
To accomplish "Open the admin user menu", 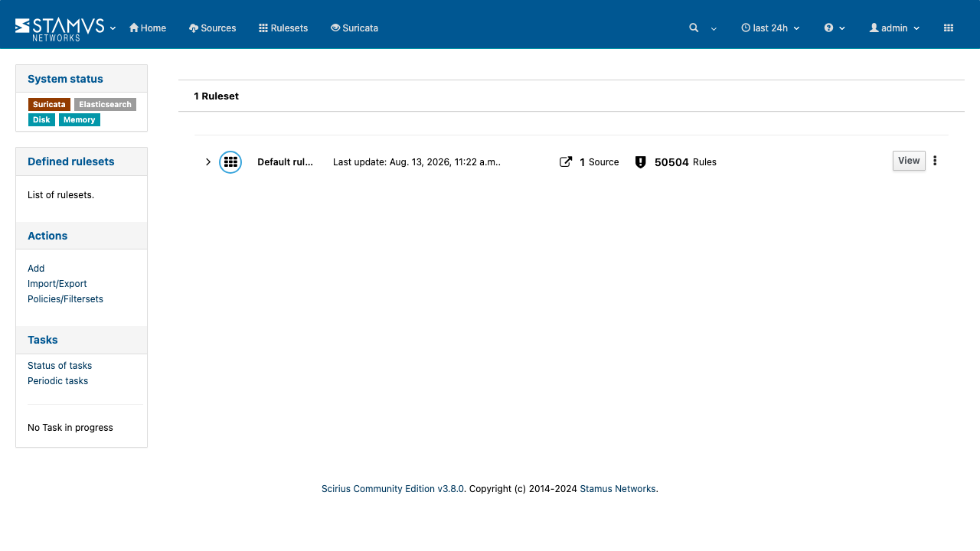I will click(894, 28).
